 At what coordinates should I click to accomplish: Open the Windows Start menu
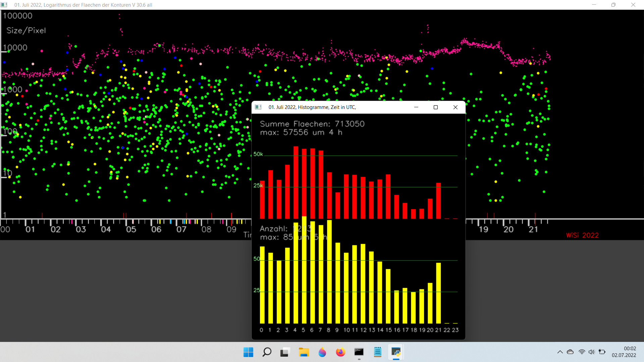pyautogui.click(x=248, y=352)
